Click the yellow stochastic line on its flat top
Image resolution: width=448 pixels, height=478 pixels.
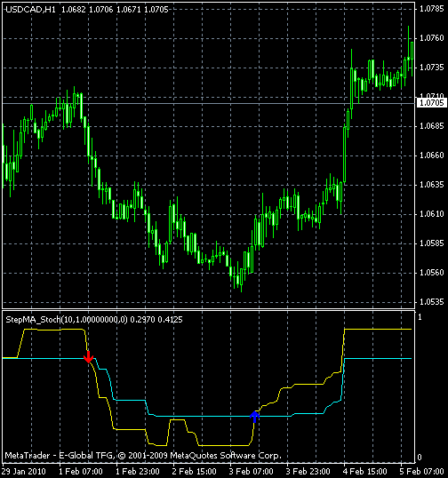[x=378, y=330]
